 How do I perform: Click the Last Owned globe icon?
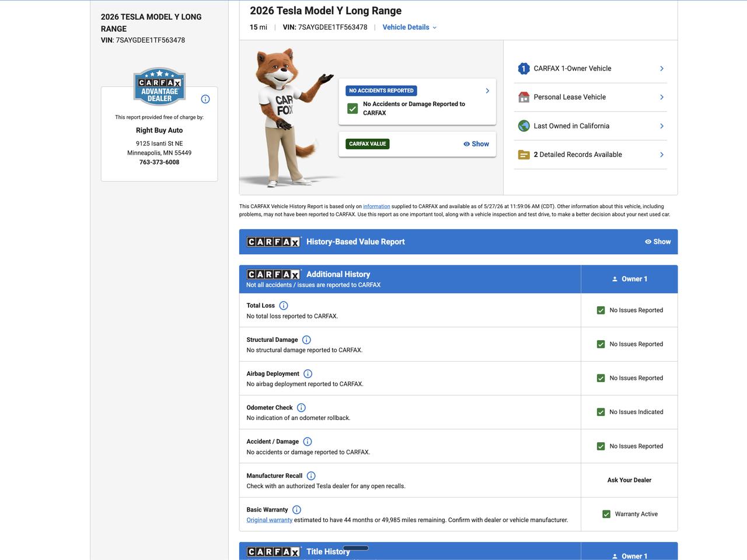click(x=523, y=126)
